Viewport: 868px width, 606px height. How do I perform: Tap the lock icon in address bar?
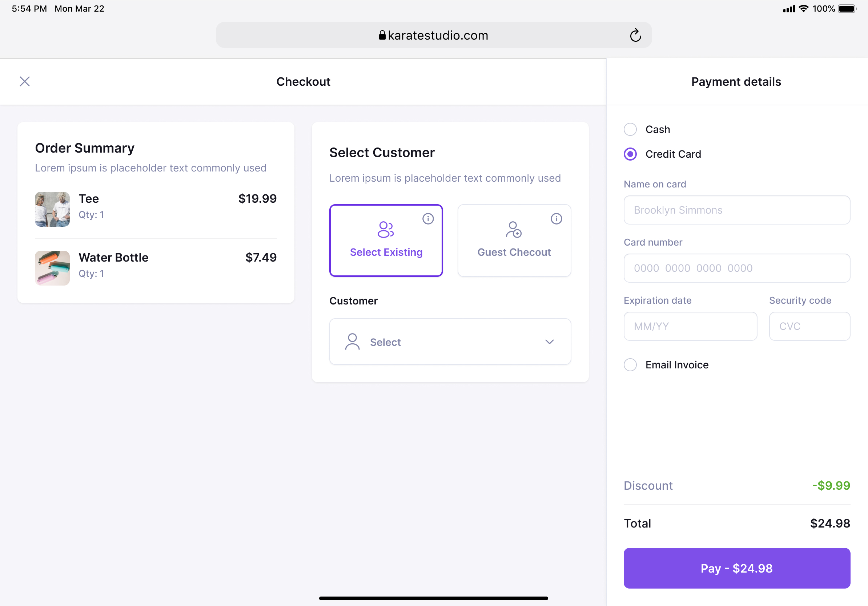click(382, 35)
